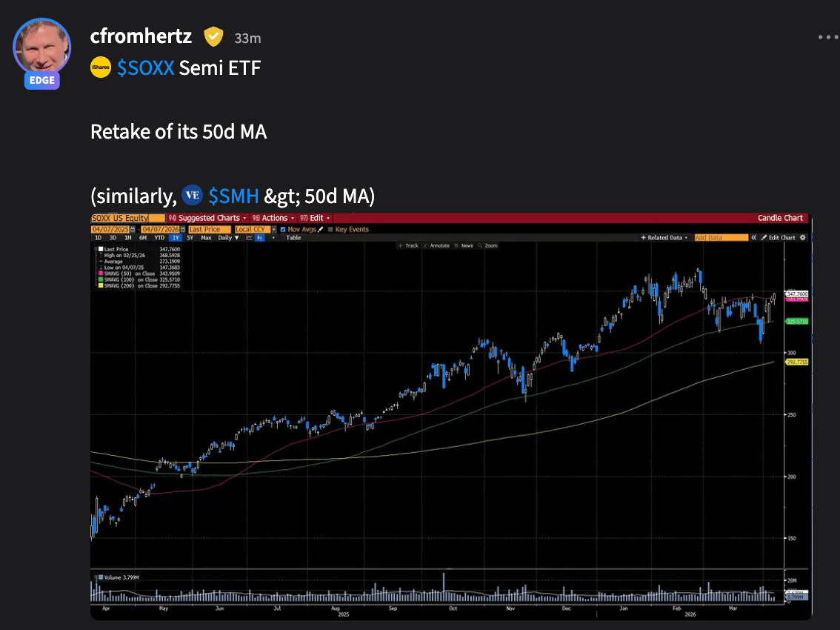Click the Candle Chart title label
Image resolution: width=840 pixels, height=630 pixels.
[780, 218]
